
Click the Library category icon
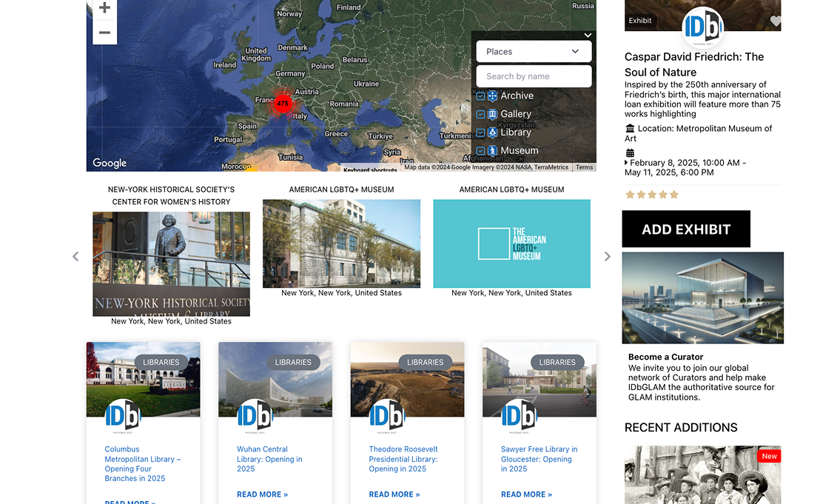click(x=493, y=132)
